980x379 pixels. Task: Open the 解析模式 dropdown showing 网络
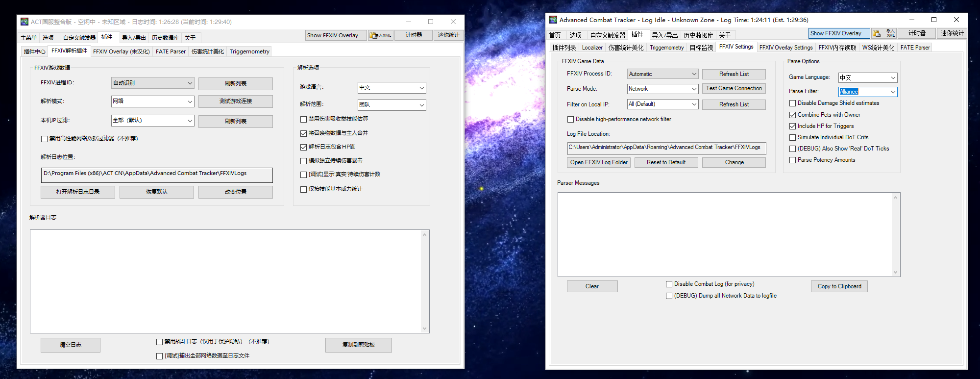[x=153, y=101]
